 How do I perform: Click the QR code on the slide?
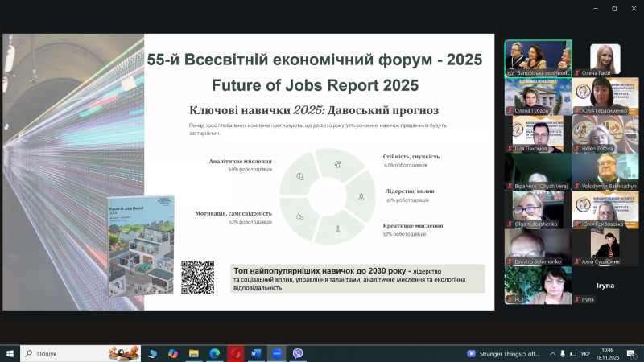click(197, 277)
